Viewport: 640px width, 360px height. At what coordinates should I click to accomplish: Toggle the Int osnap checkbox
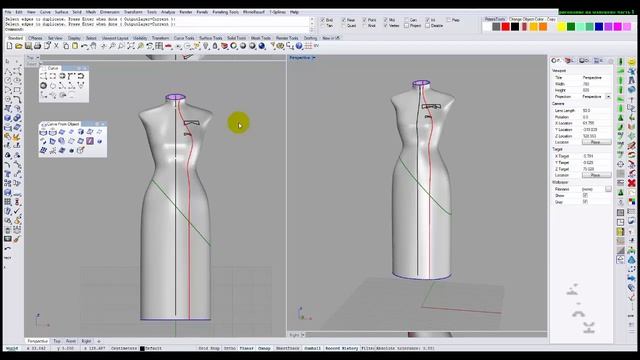point(428,20)
